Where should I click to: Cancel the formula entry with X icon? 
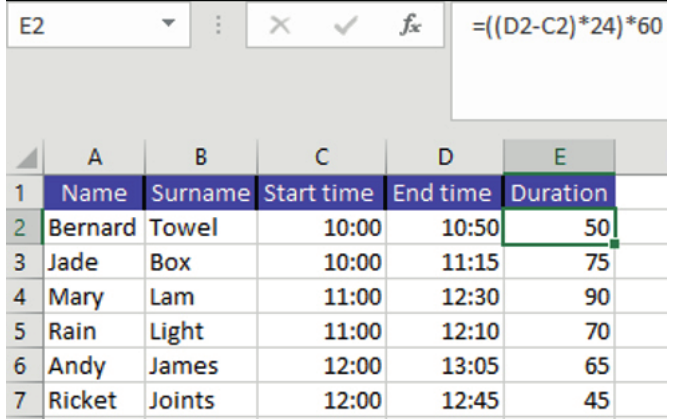click(x=280, y=25)
